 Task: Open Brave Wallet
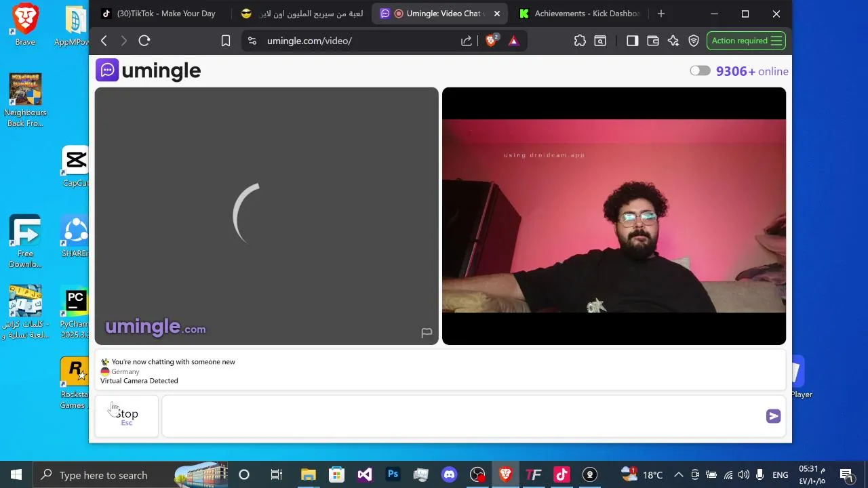(x=653, y=41)
